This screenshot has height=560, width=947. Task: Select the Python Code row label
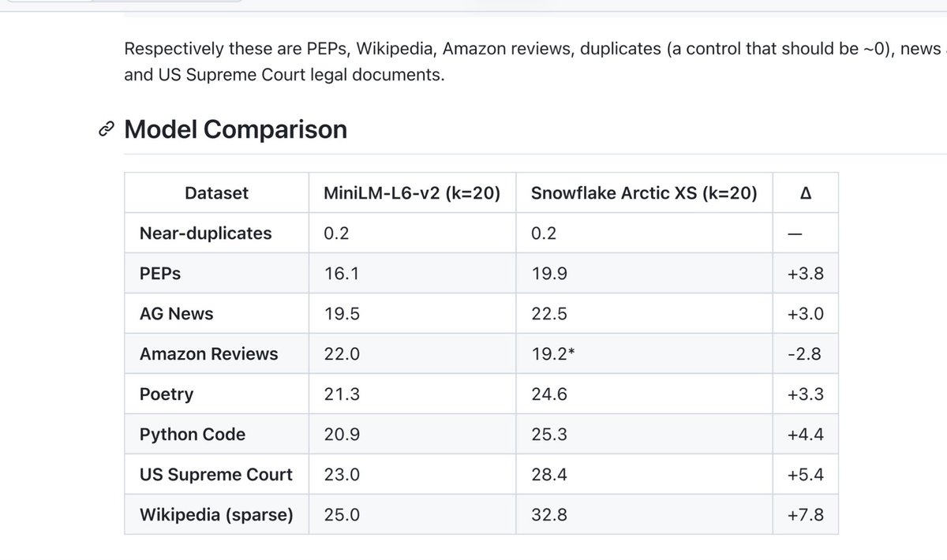(192, 435)
